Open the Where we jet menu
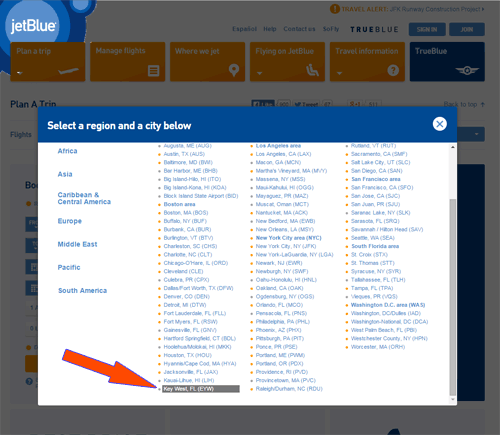This screenshot has width=500, height=435. click(x=208, y=62)
